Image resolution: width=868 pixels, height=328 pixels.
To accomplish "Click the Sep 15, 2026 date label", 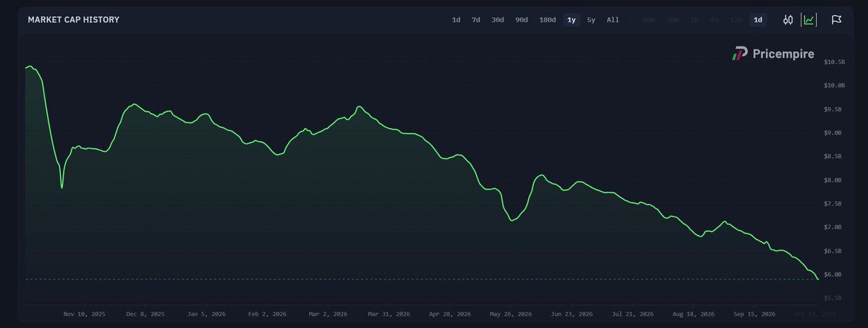I will tap(754, 314).
